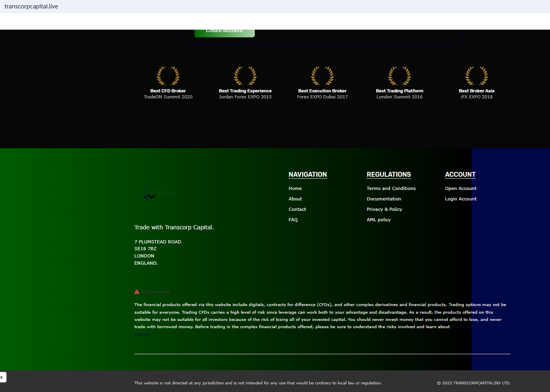Click the Login Account link

(460, 199)
